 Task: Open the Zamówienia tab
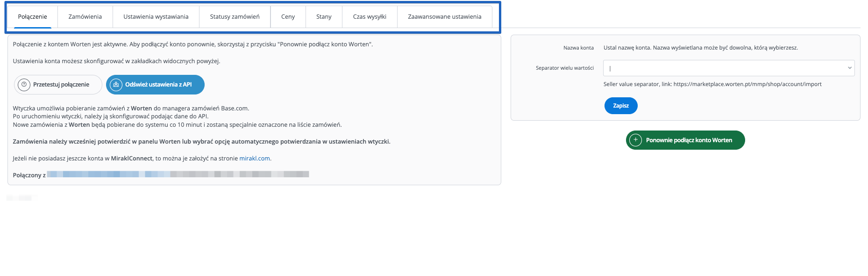click(85, 17)
